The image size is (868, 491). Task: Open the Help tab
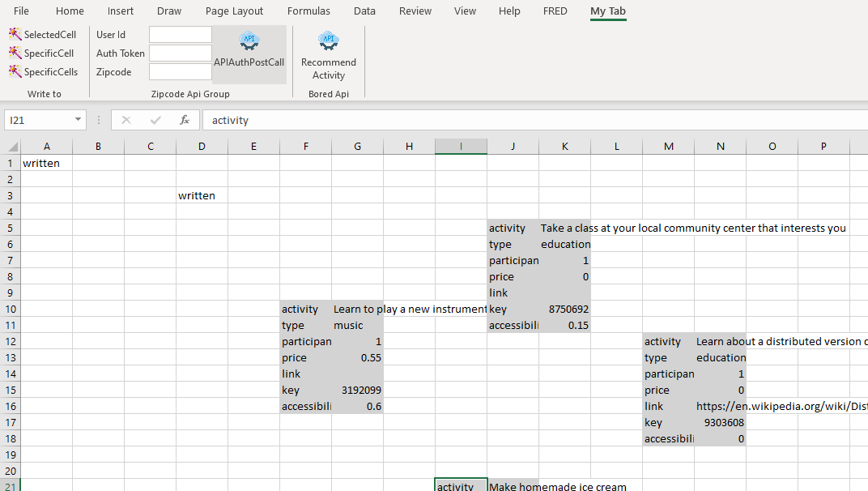(x=509, y=11)
